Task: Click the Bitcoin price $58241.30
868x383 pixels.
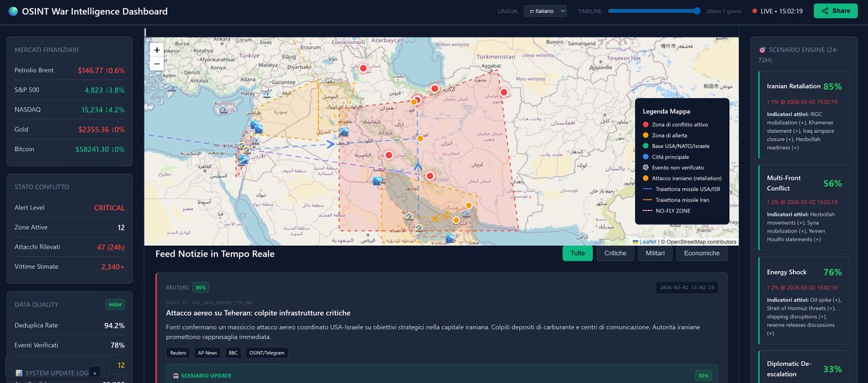Action: [x=93, y=149]
